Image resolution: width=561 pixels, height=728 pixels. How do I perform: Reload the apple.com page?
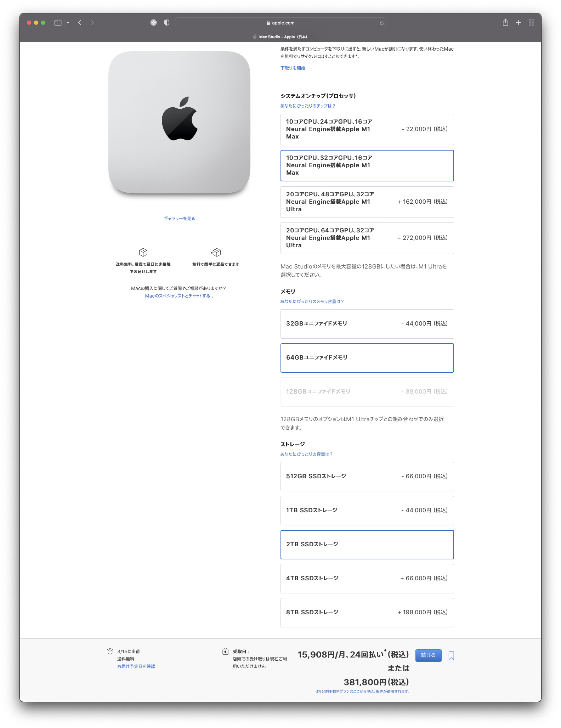[381, 23]
